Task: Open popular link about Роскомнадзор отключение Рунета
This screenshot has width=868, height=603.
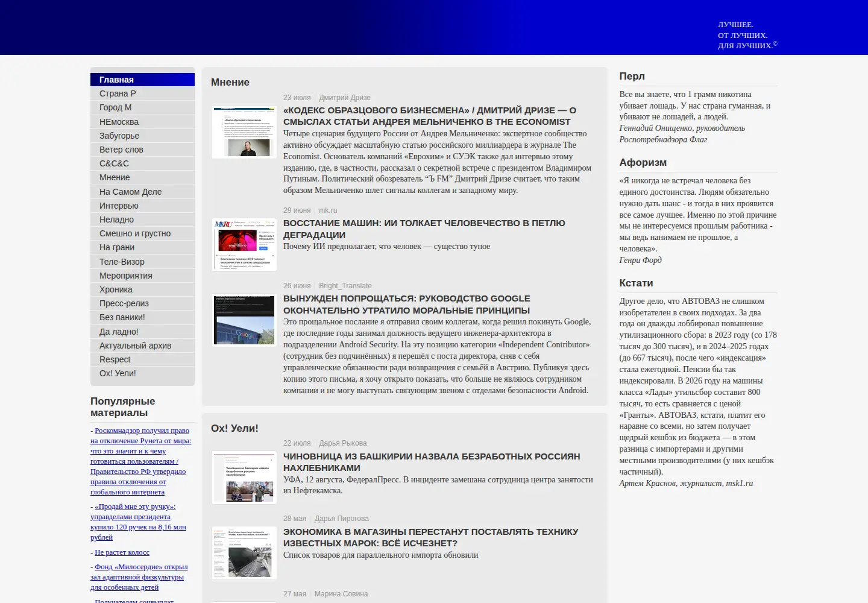Action: point(141,461)
